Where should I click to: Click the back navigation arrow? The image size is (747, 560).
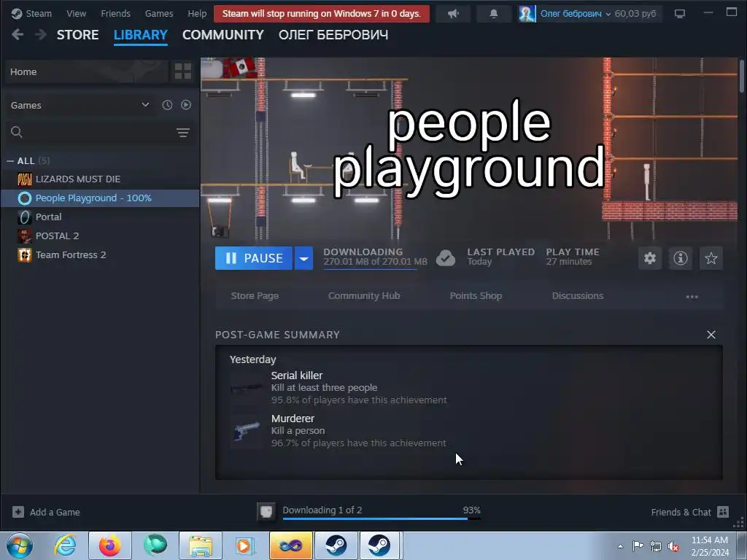(x=18, y=34)
